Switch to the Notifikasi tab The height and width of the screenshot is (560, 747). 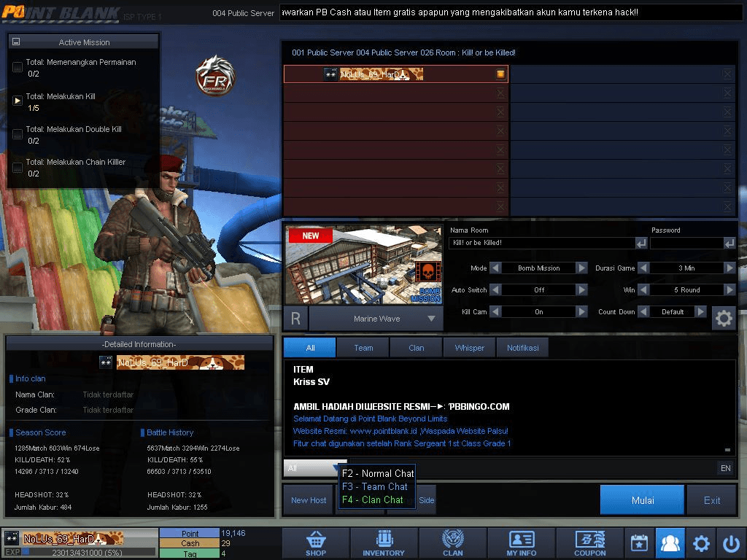(522, 348)
